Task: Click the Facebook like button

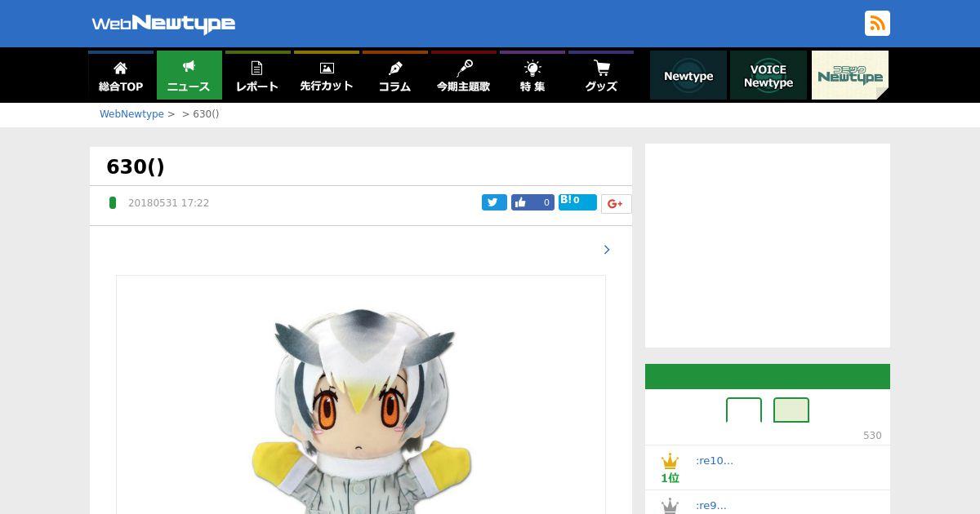Action: pyautogui.click(x=532, y=202)
